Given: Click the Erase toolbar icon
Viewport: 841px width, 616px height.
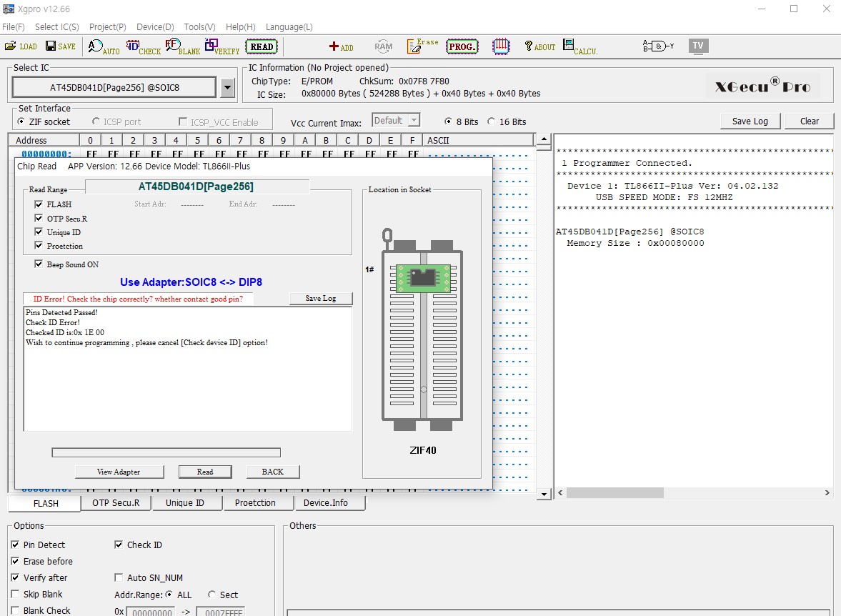Looking at the screenshot, I should pyautogui.click(x=422, y=46).
